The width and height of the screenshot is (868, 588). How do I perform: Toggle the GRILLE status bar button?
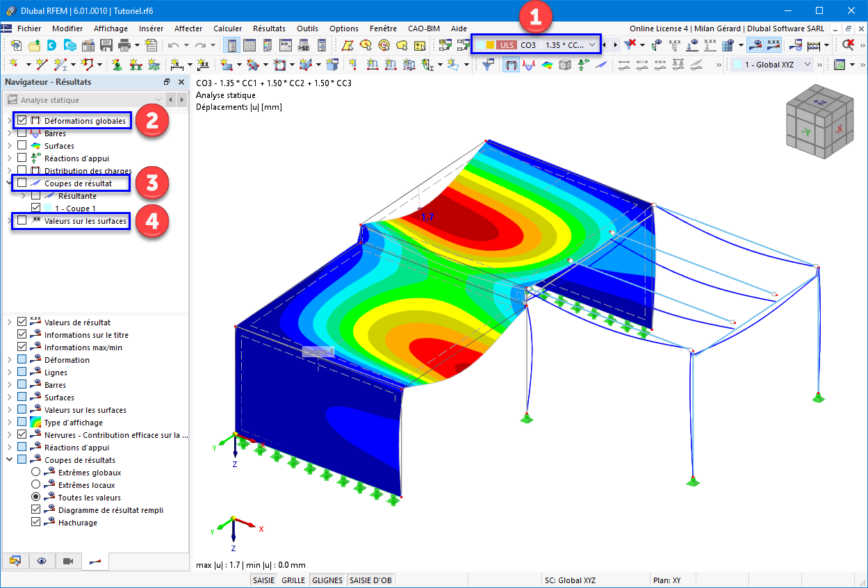click(x=293, y=580)
